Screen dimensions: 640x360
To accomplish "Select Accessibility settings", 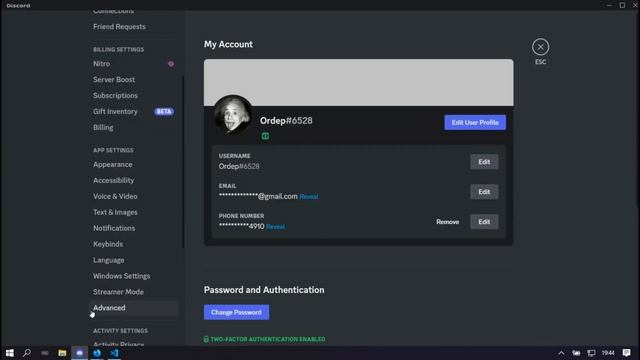I will [133, 180].
